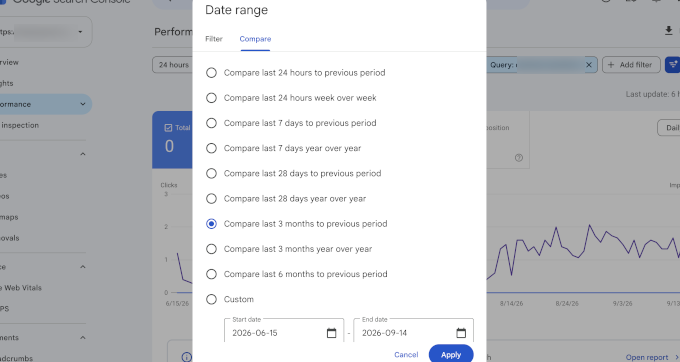Image resolution: width=680 pixels, height=362 pixels.
Task: Click the plus icon on Add filter
Action: coord(611,65)
